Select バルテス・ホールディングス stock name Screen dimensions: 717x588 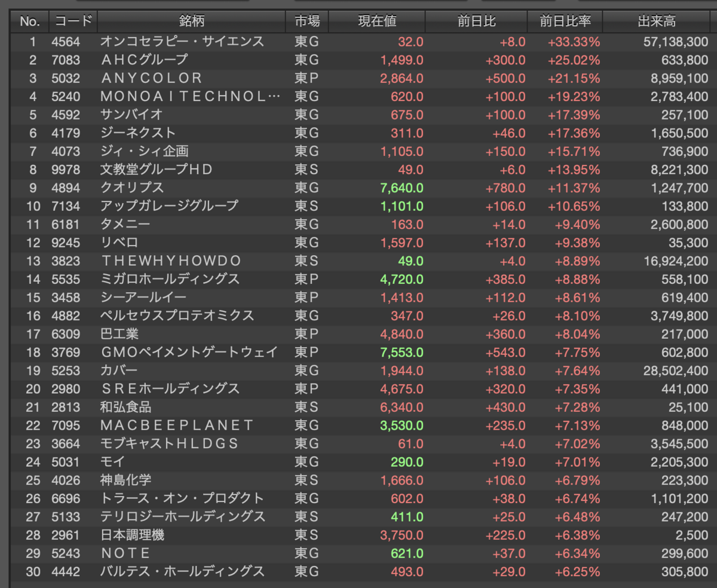click(x=182, y=571)
